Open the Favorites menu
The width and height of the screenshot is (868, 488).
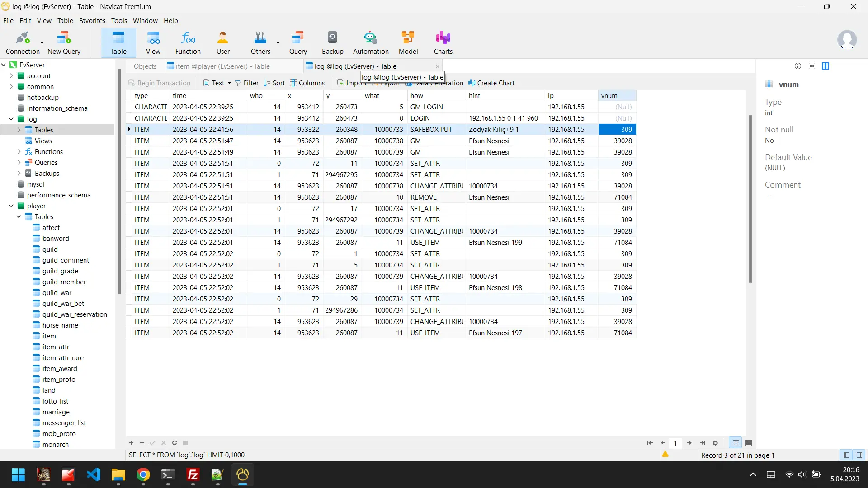tap(92, 21)
